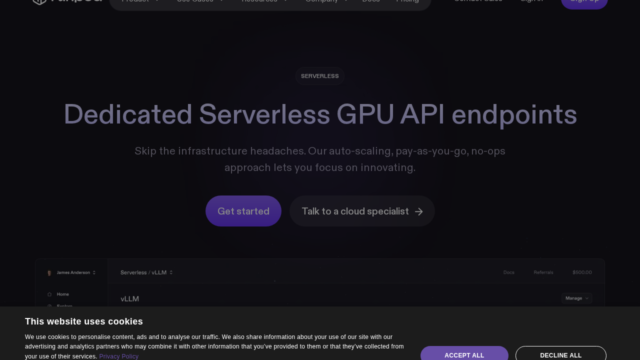Screen dimensions: 640x360
Task: Open the James Anderson account switcher
Action: tap(72, 273)
